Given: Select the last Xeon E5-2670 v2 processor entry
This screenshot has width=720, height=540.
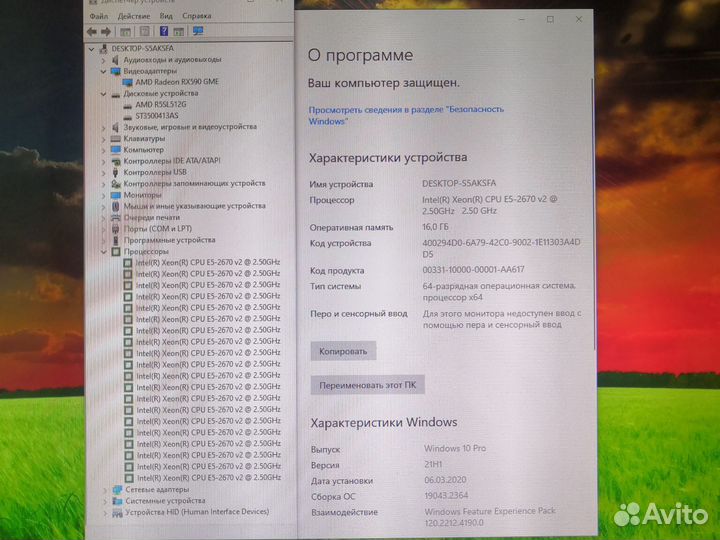Looking at the screenshot, I should pyautogui.click(x=209, y=478).
